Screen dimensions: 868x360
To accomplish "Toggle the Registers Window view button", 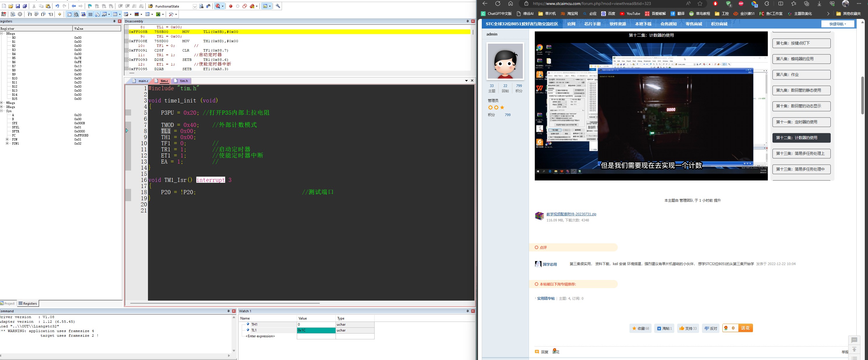I will (90, 14).
